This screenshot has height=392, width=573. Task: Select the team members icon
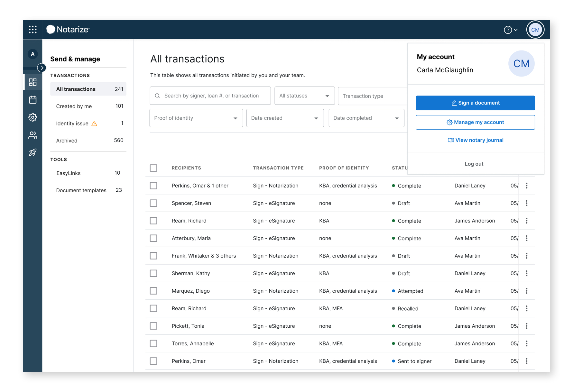pyautogui.click(x=32, y=135)
